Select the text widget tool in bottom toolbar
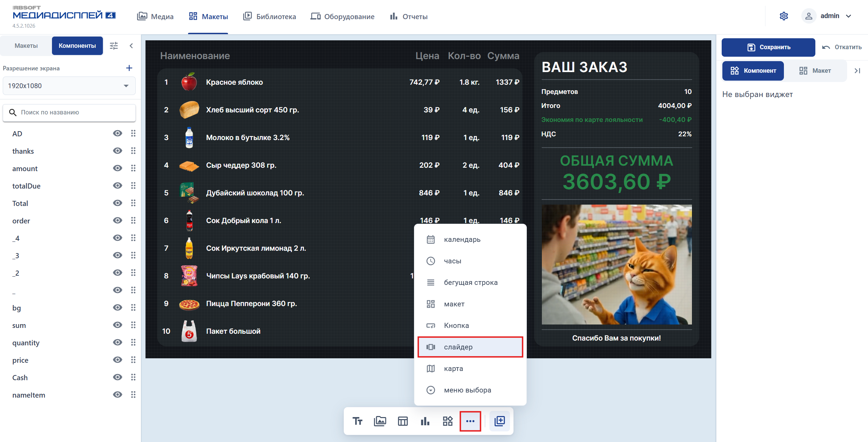868x442 pixels. tap(357, 421)
